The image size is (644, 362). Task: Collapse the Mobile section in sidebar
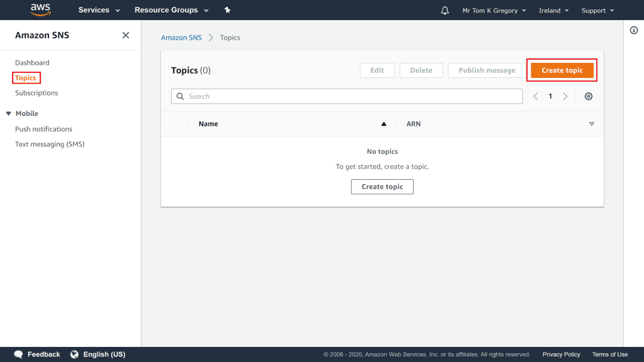(x=9, y=114)
